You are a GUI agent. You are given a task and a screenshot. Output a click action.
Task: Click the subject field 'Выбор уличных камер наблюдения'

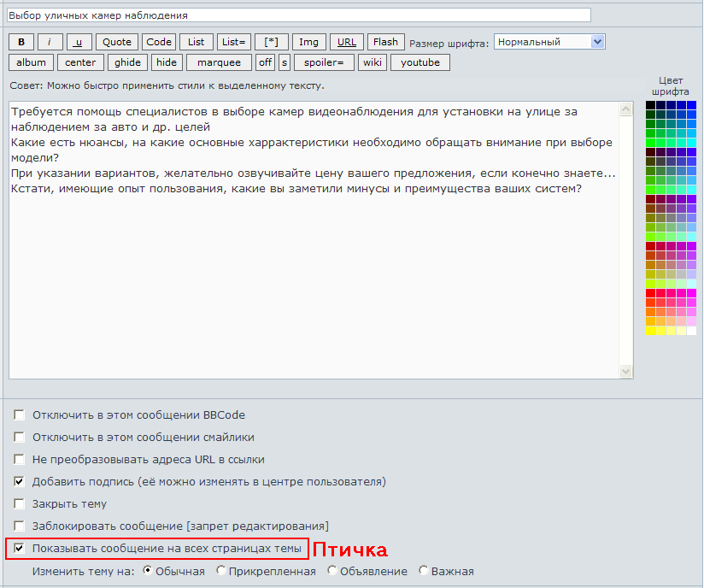coord(298,15)
